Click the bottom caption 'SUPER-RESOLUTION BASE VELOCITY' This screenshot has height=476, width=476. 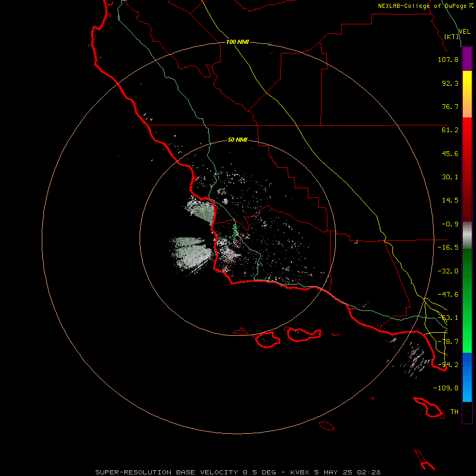(167, 472)
